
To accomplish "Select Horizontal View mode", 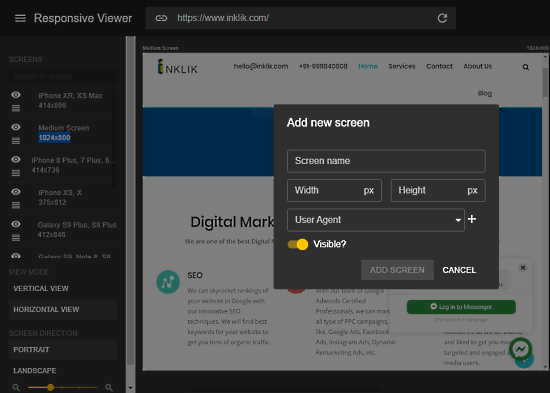I will pos(62,309).
